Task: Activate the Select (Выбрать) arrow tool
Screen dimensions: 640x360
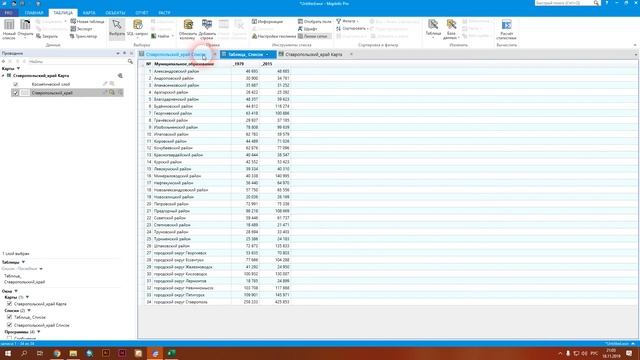Action: [x=117, y=29]
